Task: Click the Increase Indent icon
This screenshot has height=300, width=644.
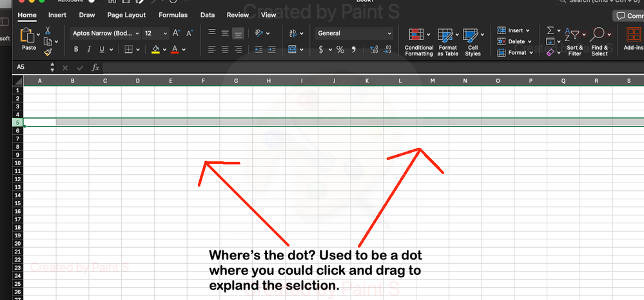Action: tap(271, 49)
